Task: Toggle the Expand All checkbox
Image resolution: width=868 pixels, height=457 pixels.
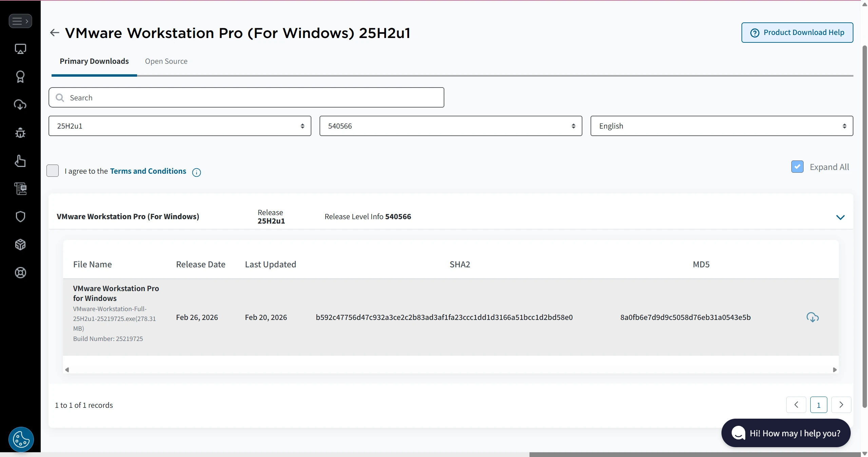Action: pyautogui.click(x=797, y=167)
